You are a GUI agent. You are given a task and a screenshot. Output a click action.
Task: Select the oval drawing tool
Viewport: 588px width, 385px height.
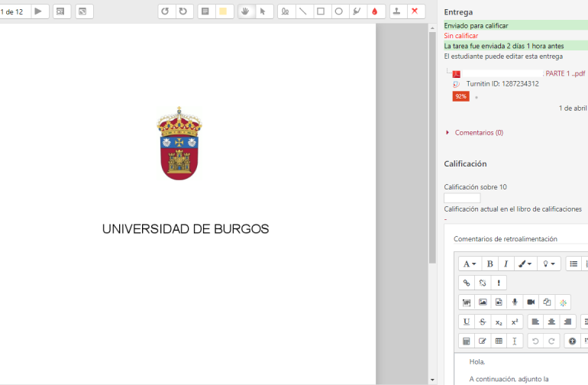point(339,11)
